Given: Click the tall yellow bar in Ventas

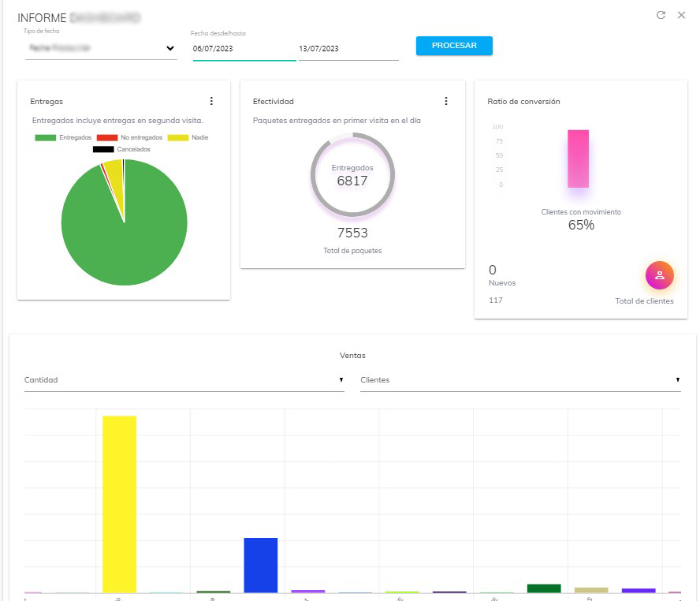Looking at the screenshot, I should click(119, 505).
